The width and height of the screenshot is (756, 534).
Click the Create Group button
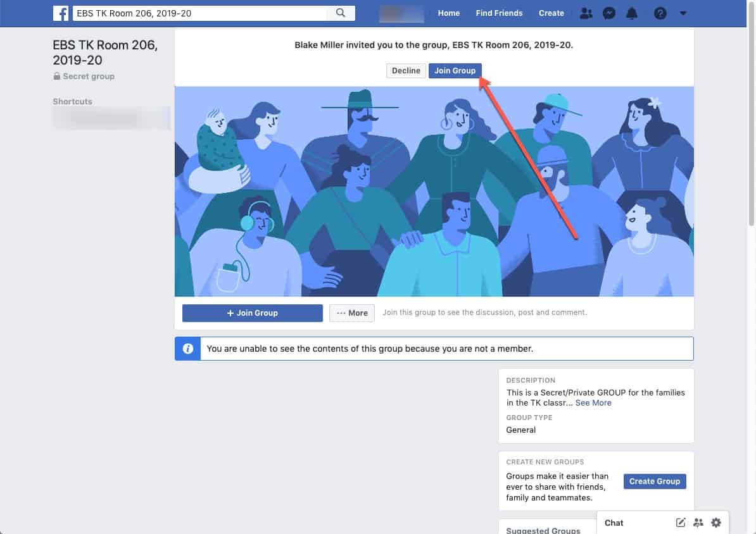pos(655,481)
